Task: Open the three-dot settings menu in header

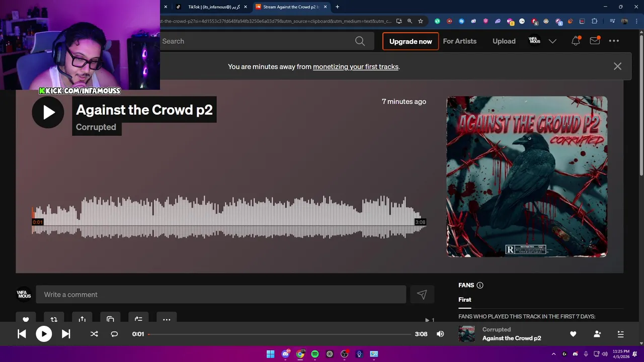Action: pyautogui.click(x=614, y=41)
